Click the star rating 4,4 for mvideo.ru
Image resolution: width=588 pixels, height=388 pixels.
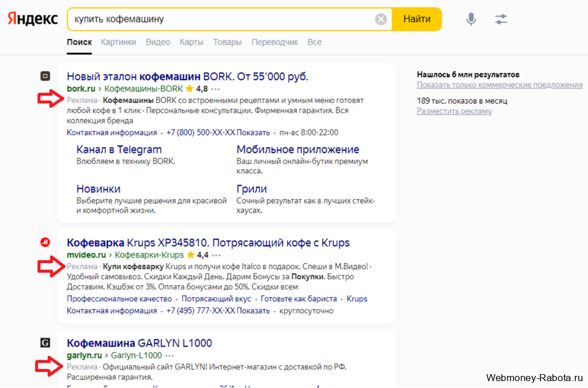coord(198,255)
